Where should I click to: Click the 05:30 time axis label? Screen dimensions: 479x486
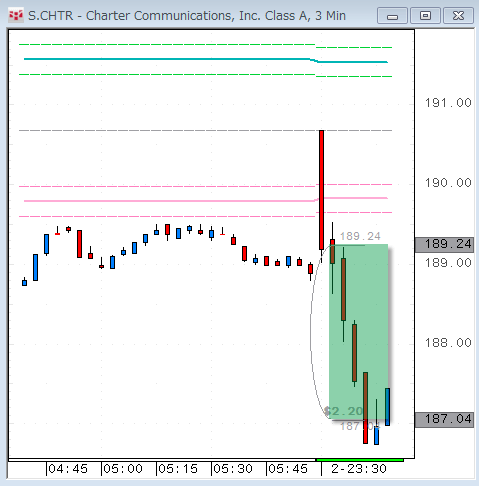(233, 469)
